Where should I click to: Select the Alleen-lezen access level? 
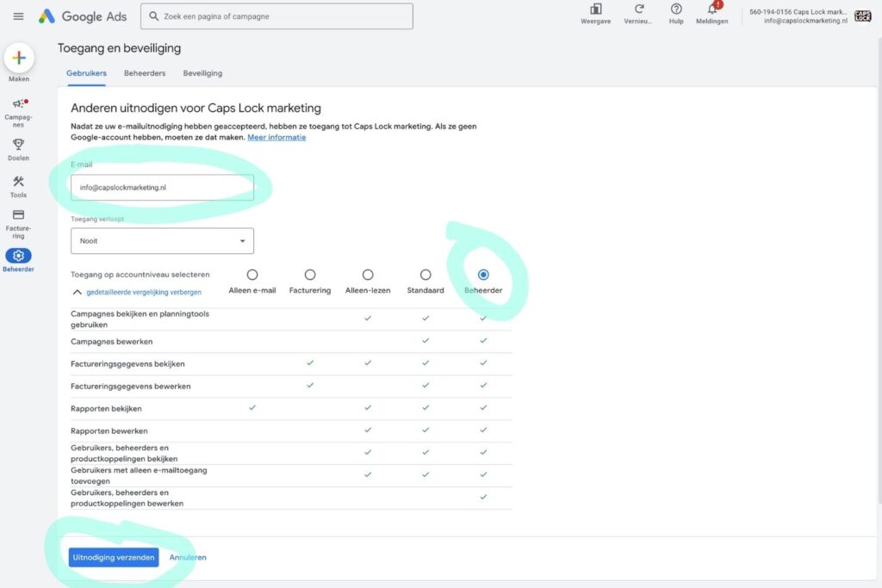click(368, 275)
